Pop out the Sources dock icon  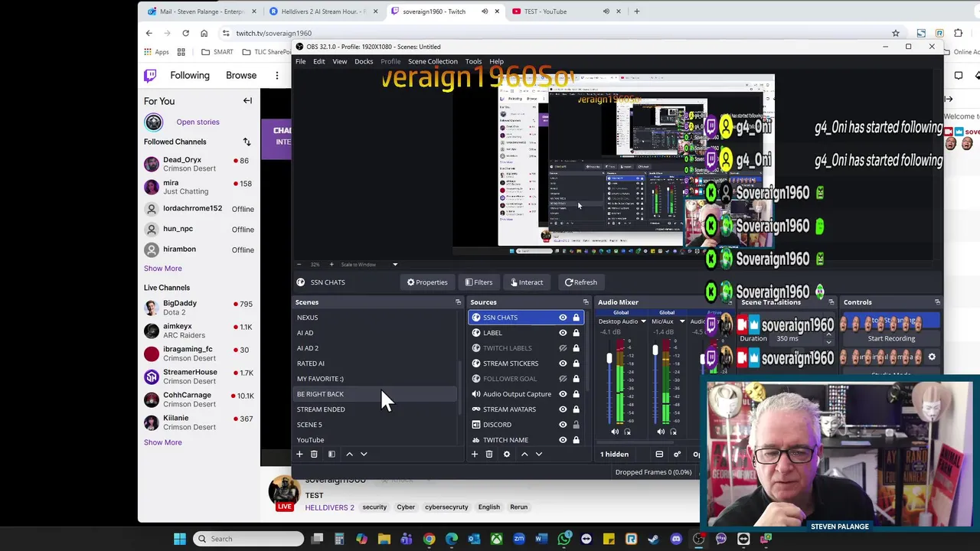[586, 302]
